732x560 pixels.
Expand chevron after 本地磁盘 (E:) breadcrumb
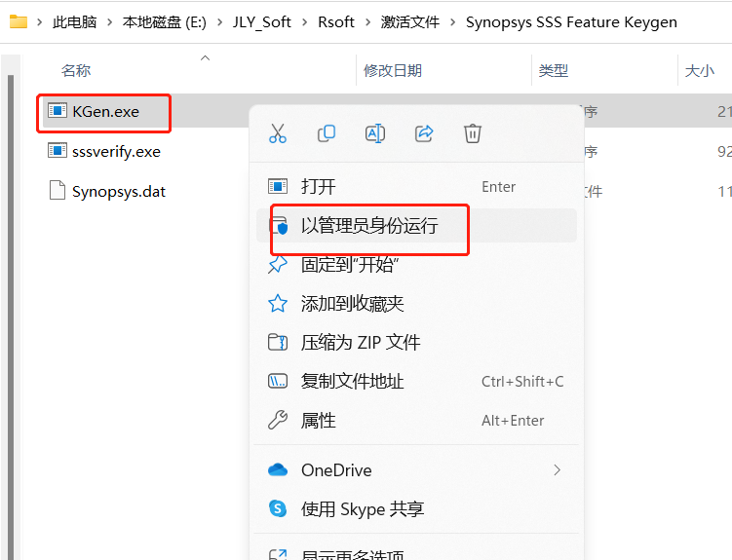click(x=219, y=22)
